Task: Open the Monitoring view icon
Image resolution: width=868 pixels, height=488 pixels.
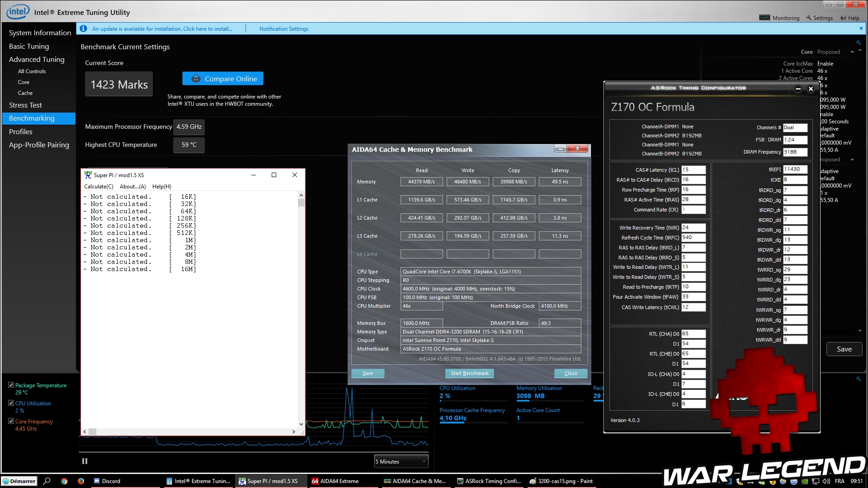Action: 764,18
